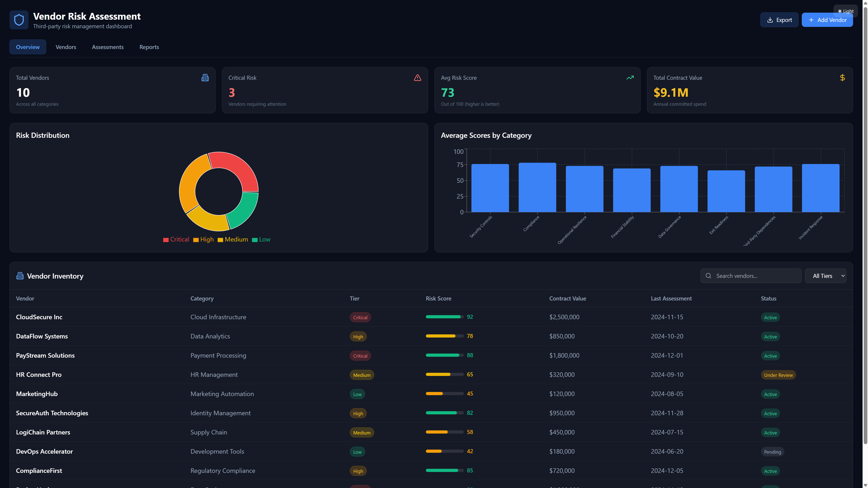Click the building icon on Total Vendors card
The height and width of the screenshot is (488, 868).
point(205,77)
